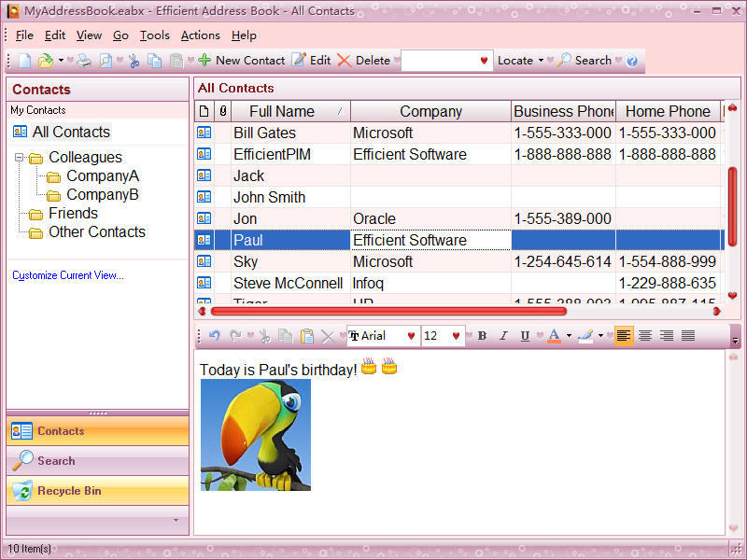The image size is (747, 560).
Task: Click the font color A icon
Action: point(554,336)
